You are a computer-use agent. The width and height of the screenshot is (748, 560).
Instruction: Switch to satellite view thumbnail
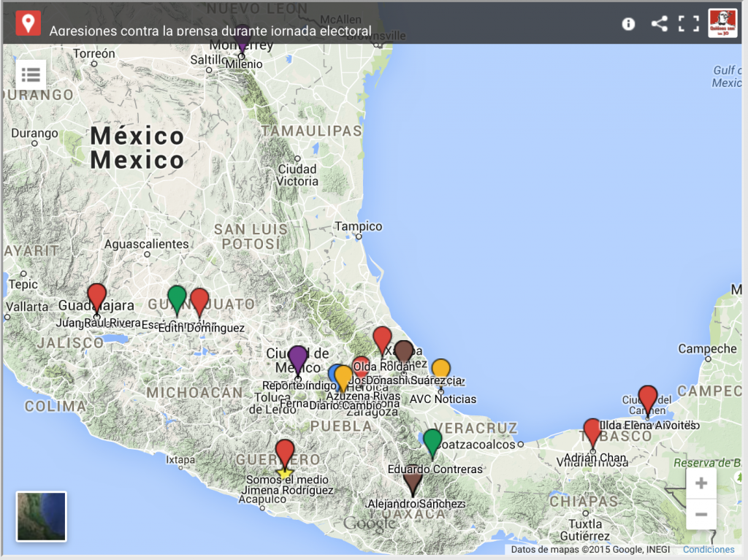point(42,516)
